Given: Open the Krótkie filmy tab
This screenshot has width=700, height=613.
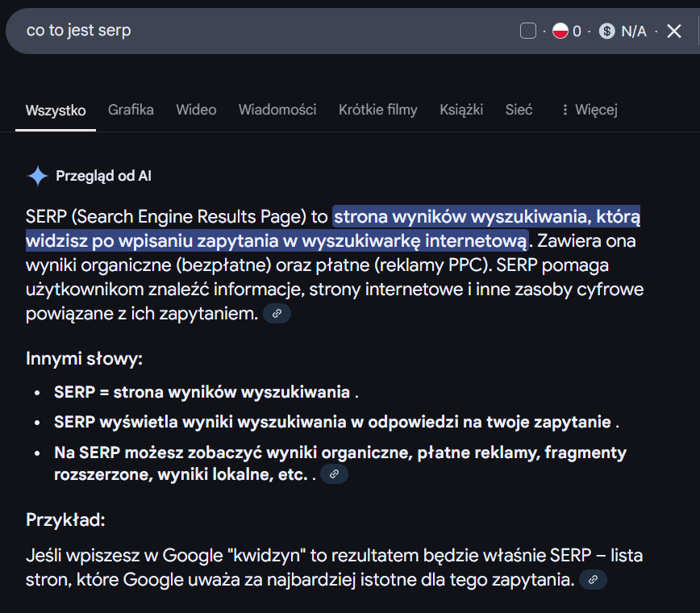Looking at the screenshot, I should pyautogui.click(x=378, y=110).
